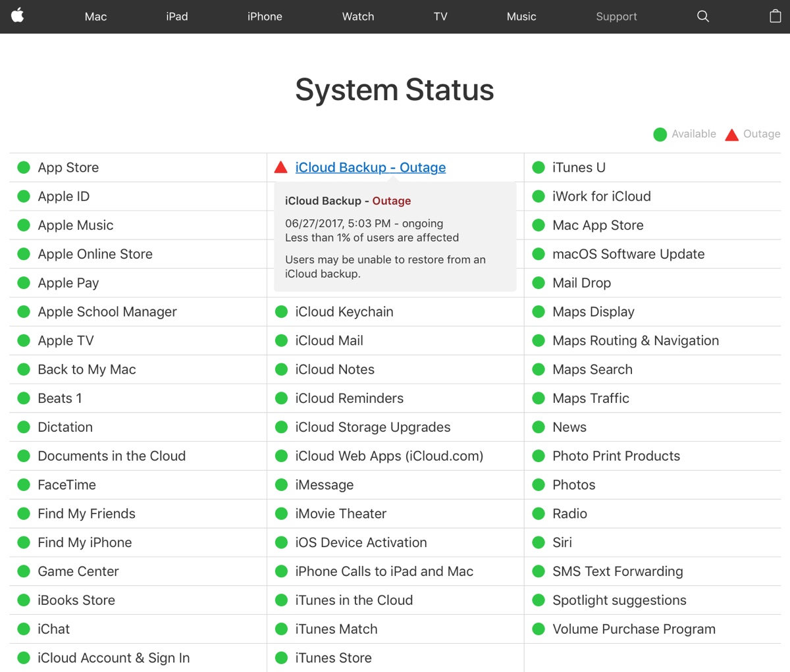Click the green status dot next to App Store

click(x=23, y=167)
